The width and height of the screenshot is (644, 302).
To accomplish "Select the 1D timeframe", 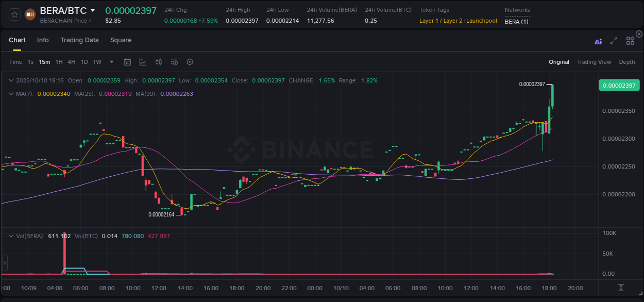I will point(84,62).
